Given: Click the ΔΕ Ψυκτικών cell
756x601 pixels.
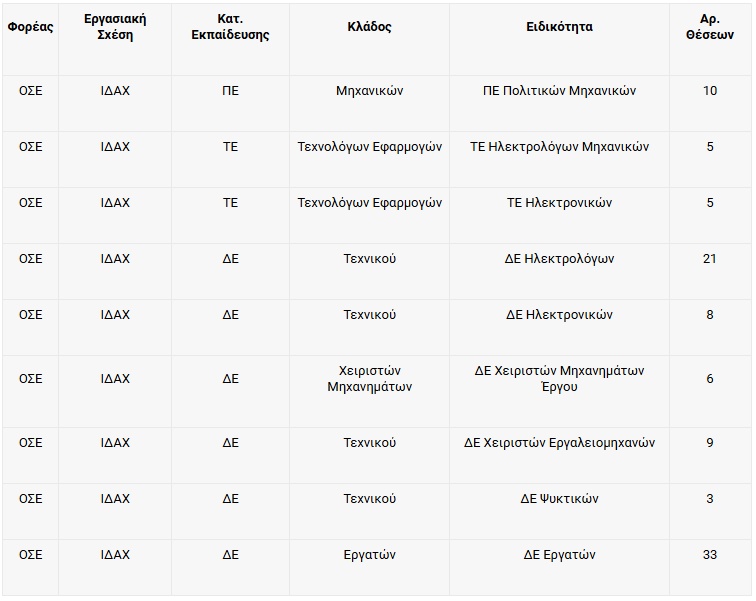Looking at the screenshot, I should (559, 499).
